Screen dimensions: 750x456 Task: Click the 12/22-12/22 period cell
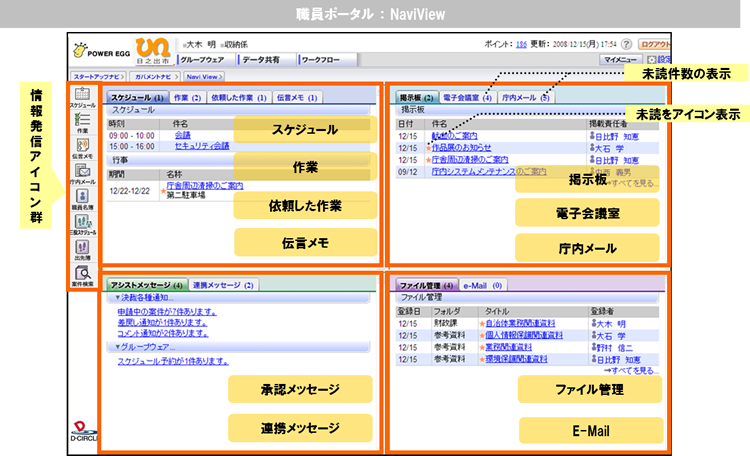point(130,191)
